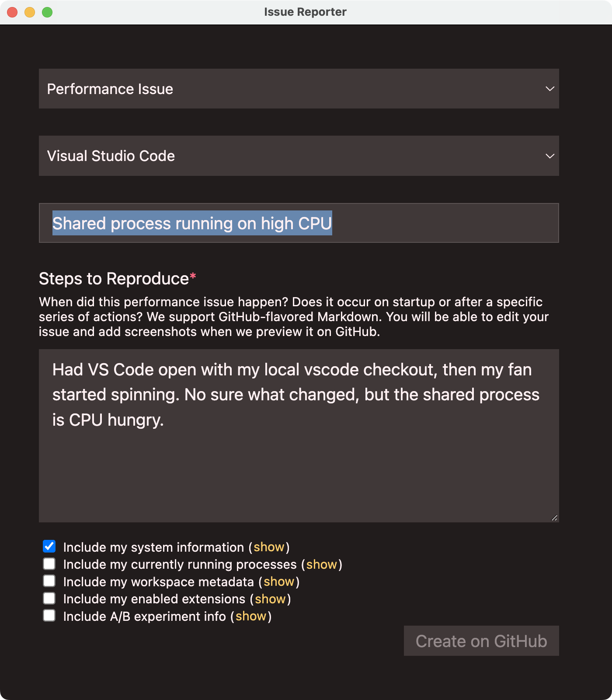The height and width of the screenshot is (700, 612).
Task: Select the issue title text field
Action: coord(299,223)
